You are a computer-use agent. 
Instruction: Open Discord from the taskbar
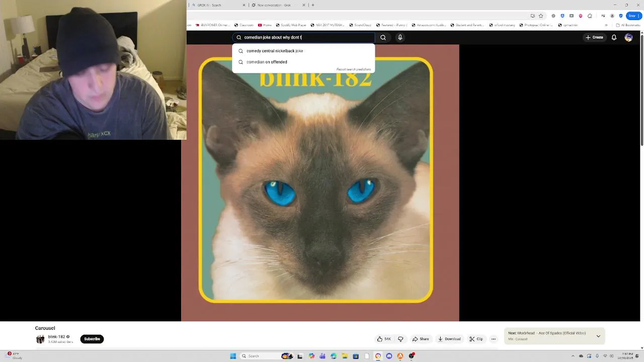click(x=389, y=356)
